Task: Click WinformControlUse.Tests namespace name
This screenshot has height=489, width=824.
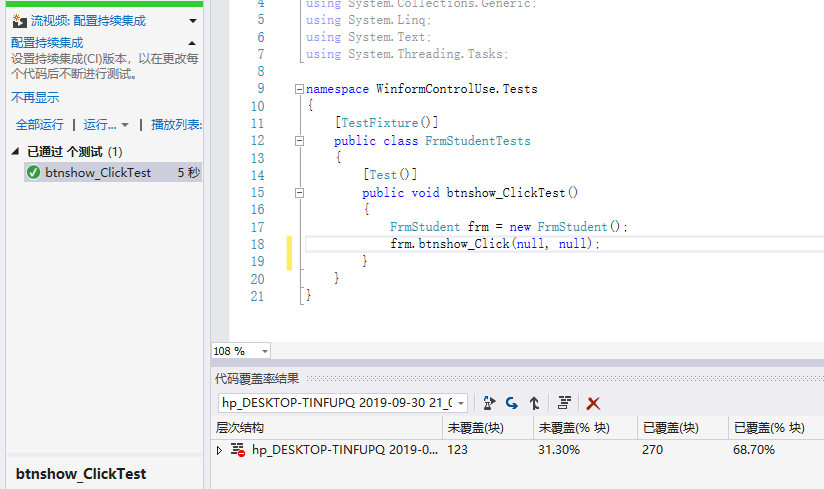Action: click(x=457, y=89)
